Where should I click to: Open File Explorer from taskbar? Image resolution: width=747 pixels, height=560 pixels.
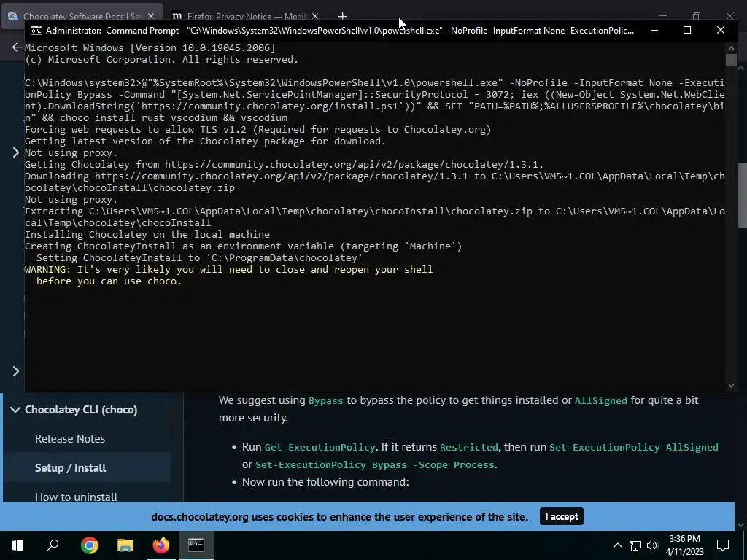[x=125, y=545]
